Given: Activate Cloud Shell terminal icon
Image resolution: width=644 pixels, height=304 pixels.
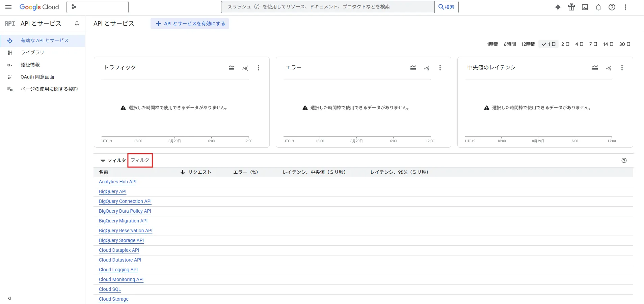Looking at the screenshot, I should (585, 7).
